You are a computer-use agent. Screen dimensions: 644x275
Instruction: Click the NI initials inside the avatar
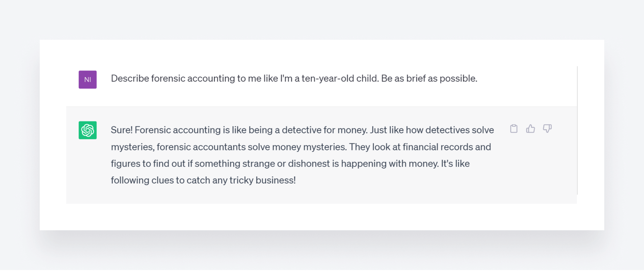coord(87,80)
